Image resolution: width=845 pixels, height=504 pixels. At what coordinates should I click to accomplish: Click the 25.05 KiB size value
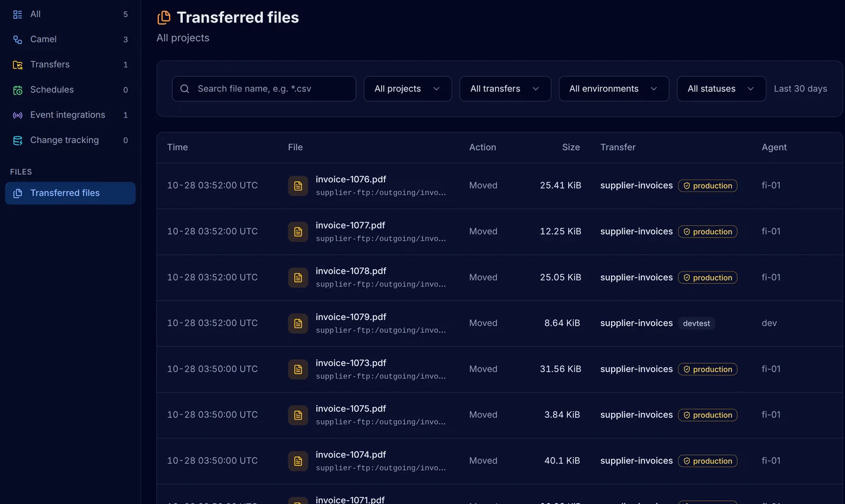click(560, 278)
